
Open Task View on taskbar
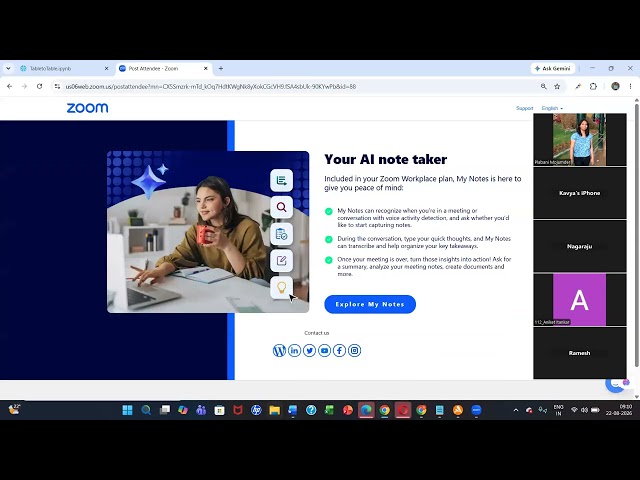click(164, 410)
